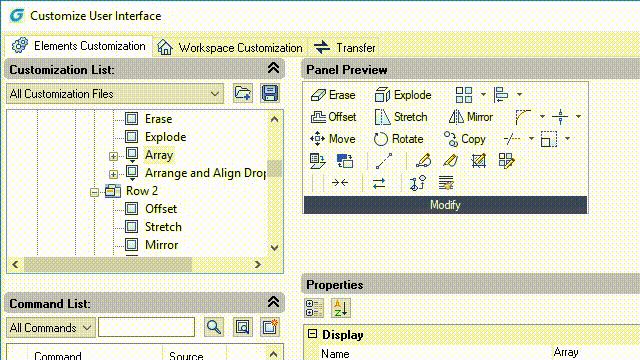The image size is (640, 360).
Task: Select Array in the customization tree
Action: click(x=159, y=155)
